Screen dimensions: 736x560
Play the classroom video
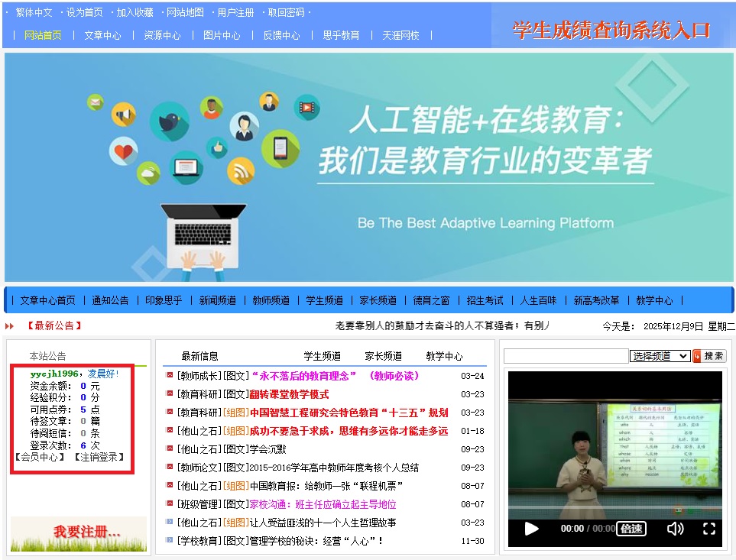[531, 529]
